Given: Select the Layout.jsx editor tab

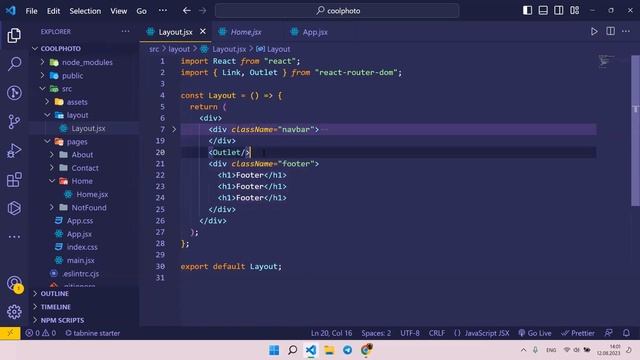Looking at the screenshot, I should [176, 32].
